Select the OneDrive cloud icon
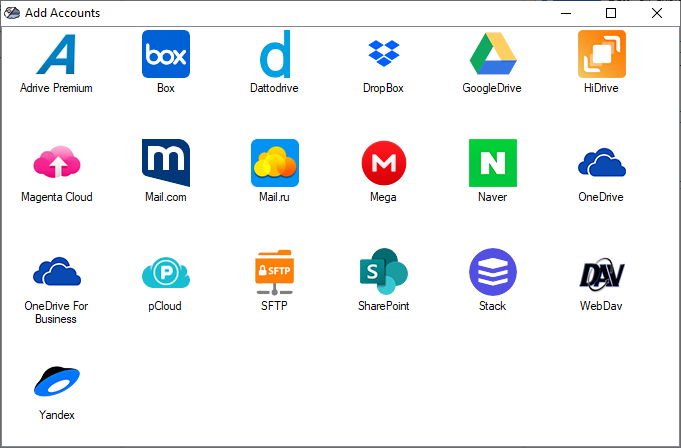Viewport: 681px width, 448px height. point(602,162)
